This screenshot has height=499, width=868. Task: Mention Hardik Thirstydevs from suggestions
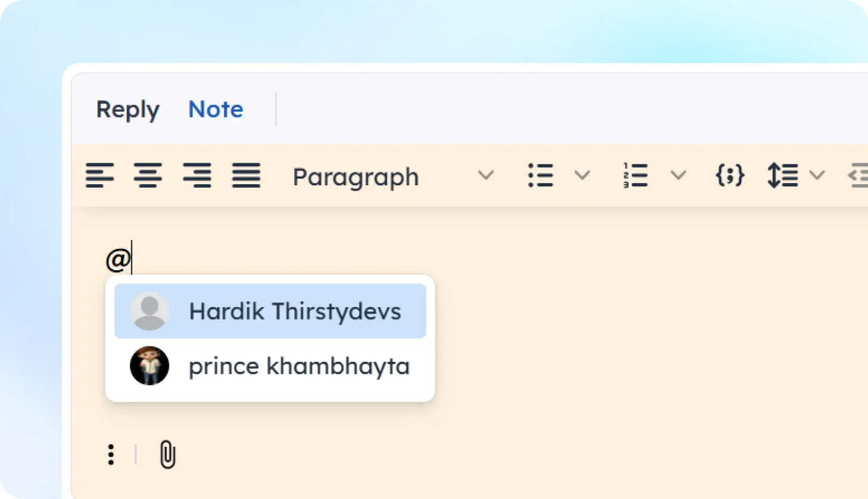click(x=270, y=311)
